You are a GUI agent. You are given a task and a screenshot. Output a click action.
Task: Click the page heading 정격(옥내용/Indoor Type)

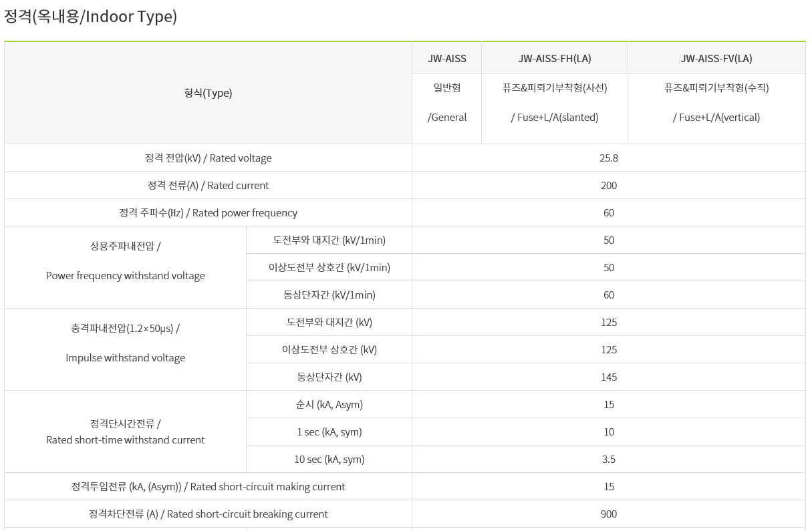click(x=91, y=17)
